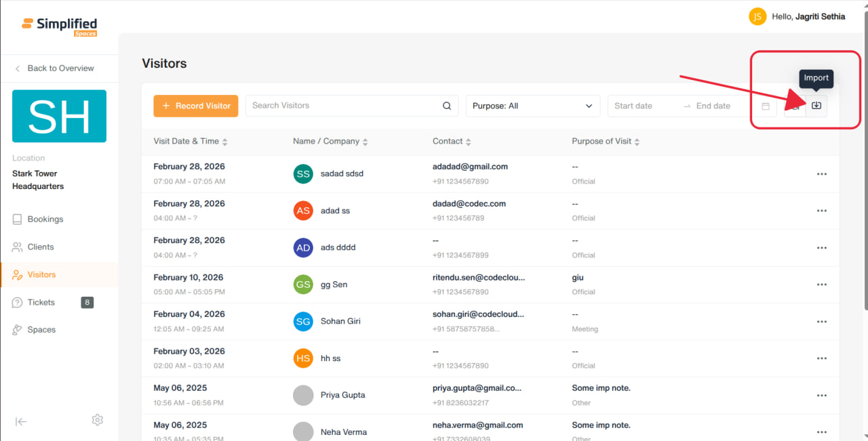Click the JS user avatar

(x=757, y=16)
